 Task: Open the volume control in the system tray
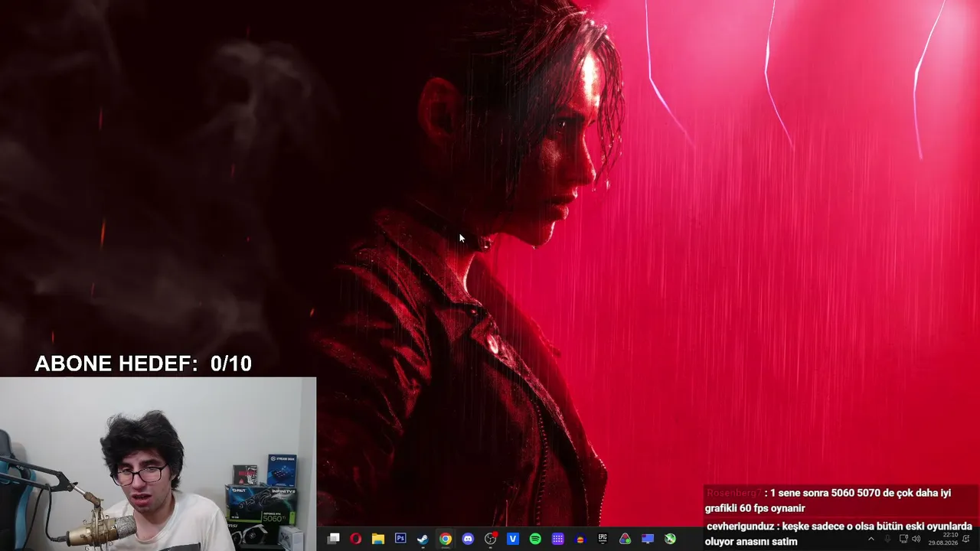(916, 539)
